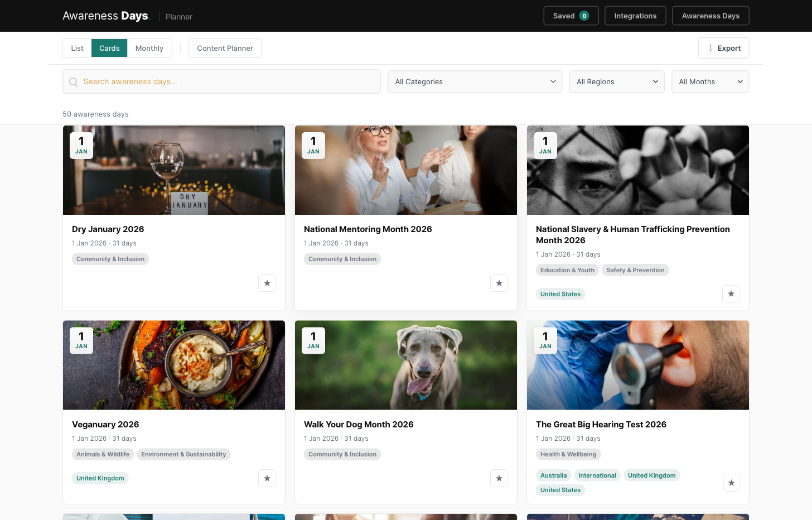Open the All Months filter

(710, 81)
